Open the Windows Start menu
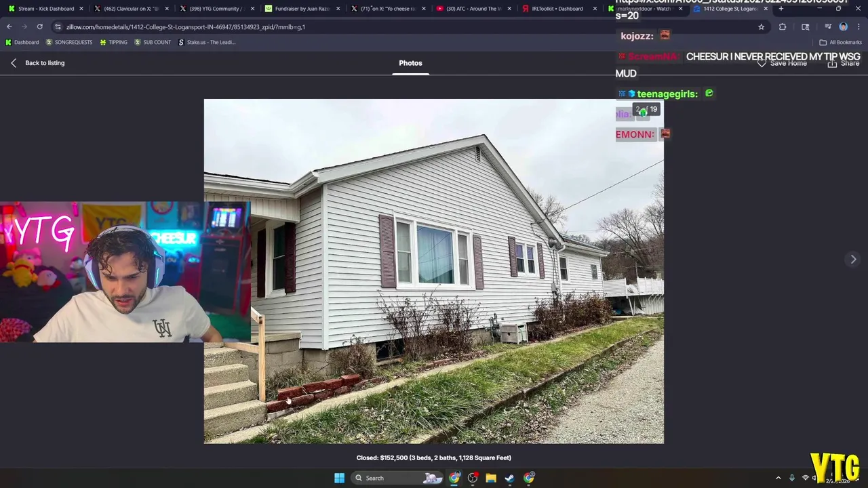868x488 pixels. click(x=339, y=479)
